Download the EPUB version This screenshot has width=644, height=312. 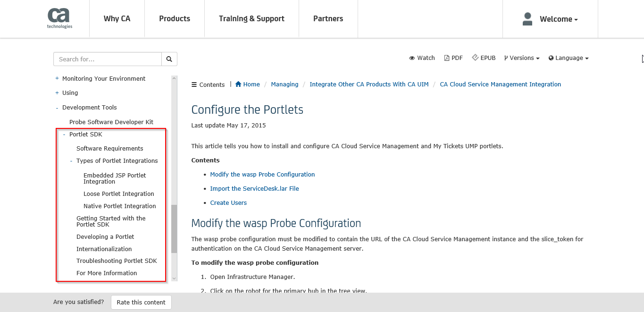click(x=484, y=58)
